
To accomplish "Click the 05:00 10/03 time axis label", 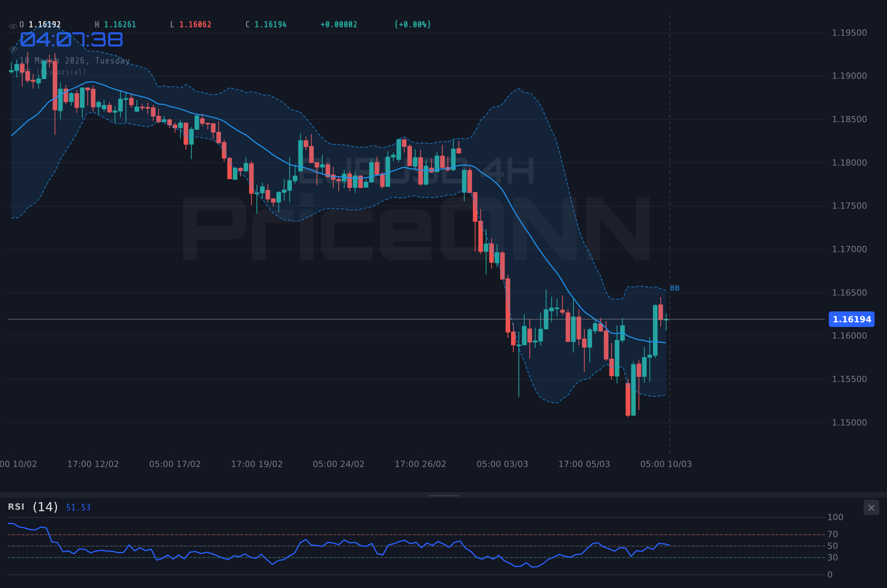I will (x=666, y=464).
